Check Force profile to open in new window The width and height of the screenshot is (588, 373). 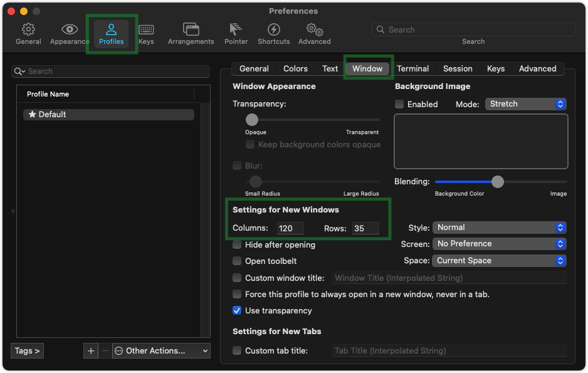(x=237, y=294)
